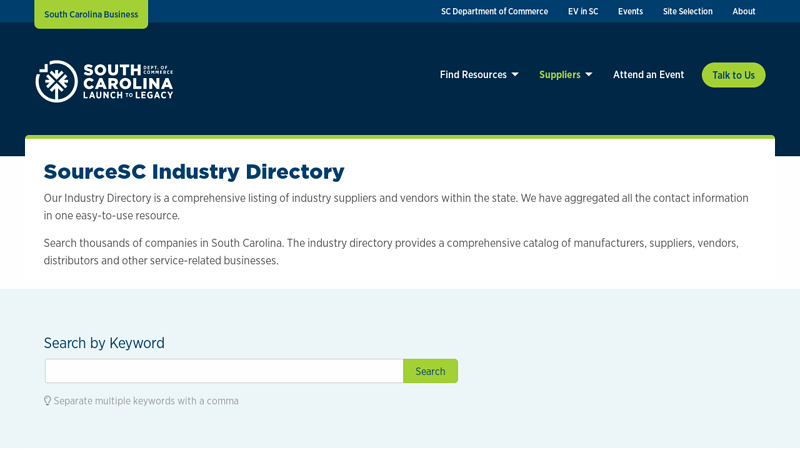Open the South Carolina Business tab
800x450 pixels.
[91, 14]
